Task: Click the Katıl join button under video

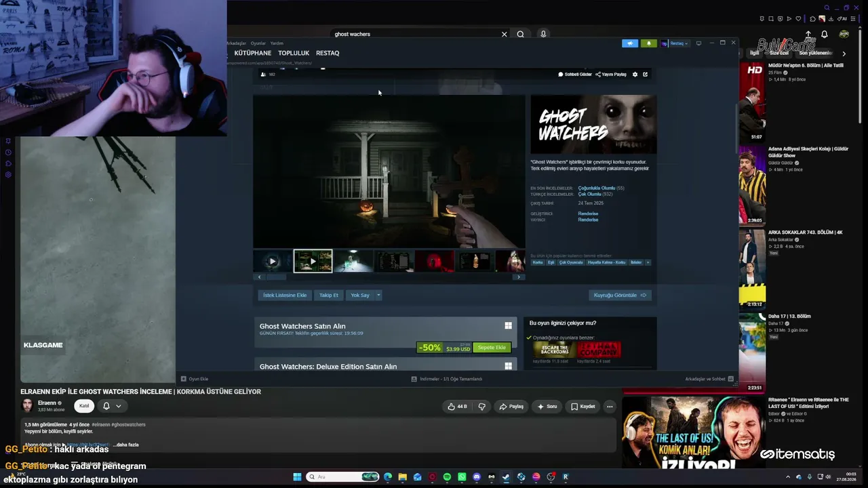Action: tap(84, 406)
